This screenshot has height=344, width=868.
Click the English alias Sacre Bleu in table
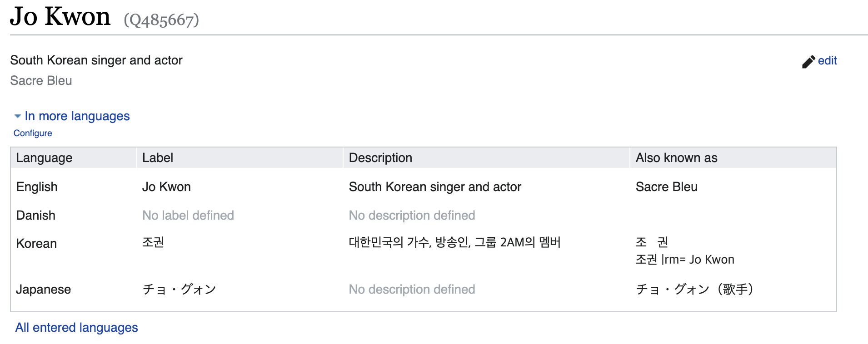coord(666,187)
